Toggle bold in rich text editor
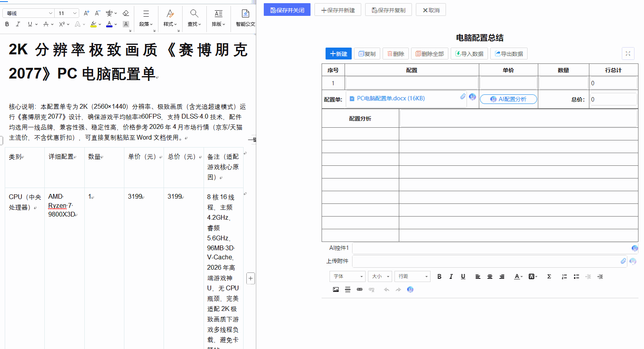The image size is (644, 349). pos(439,276)
